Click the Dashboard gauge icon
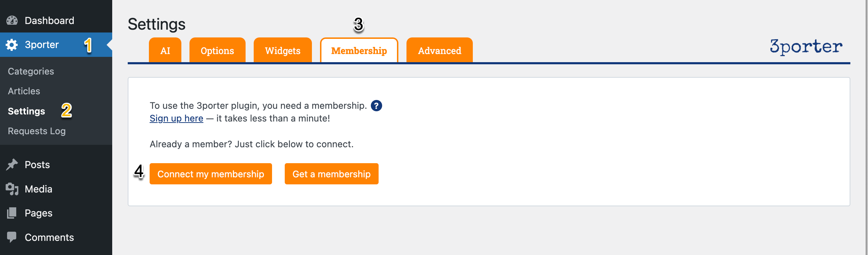The height and width of the screenshot is (255, 868). coord(12,20)
